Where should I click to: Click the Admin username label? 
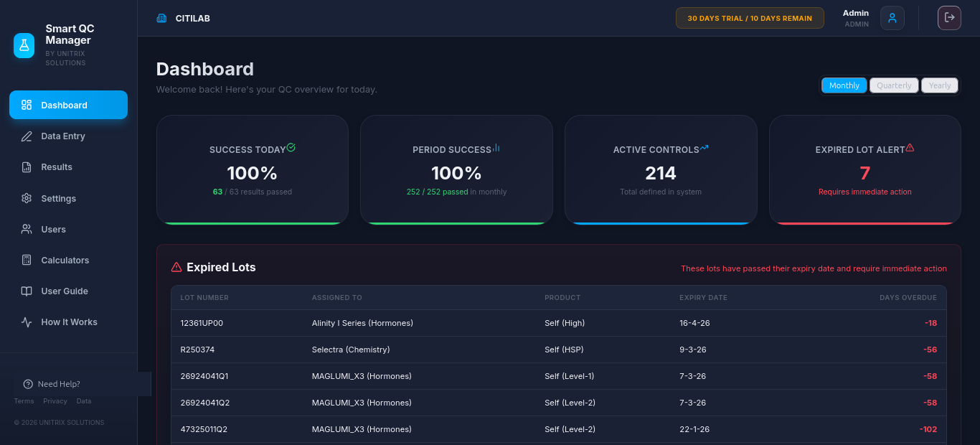856,13
